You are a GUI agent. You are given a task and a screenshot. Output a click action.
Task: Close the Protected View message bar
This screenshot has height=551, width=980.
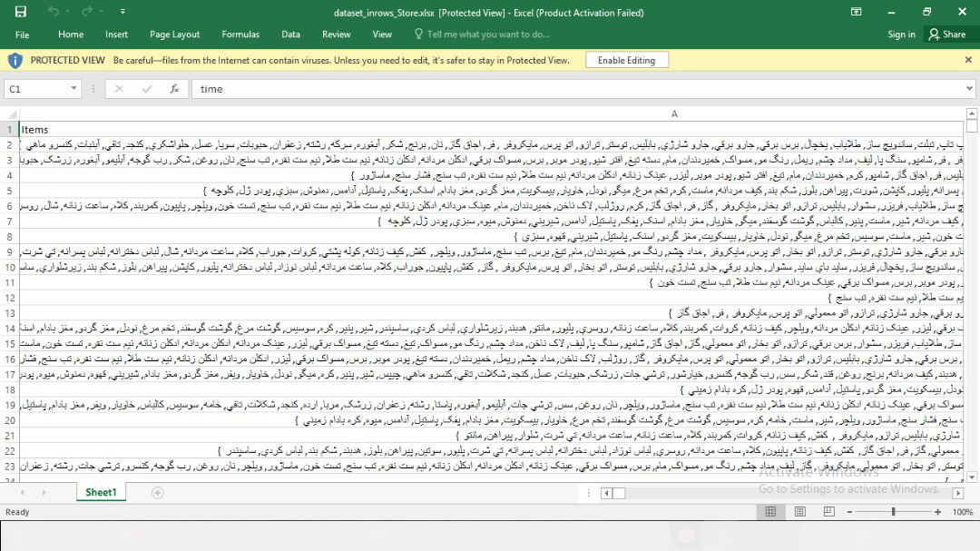pyautogui.click(x=967, y=60)
